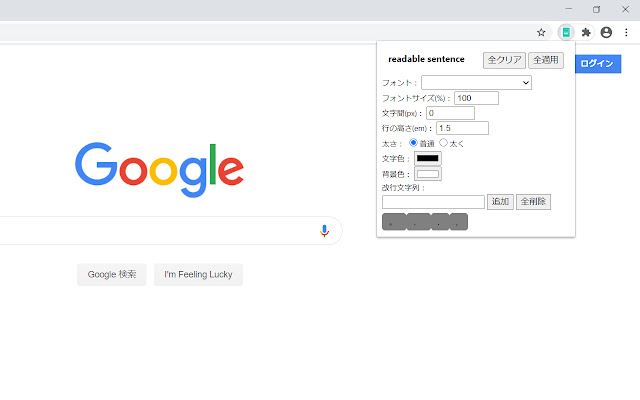
Task: Click the 改行文字列 label
Action: (403, 187)
